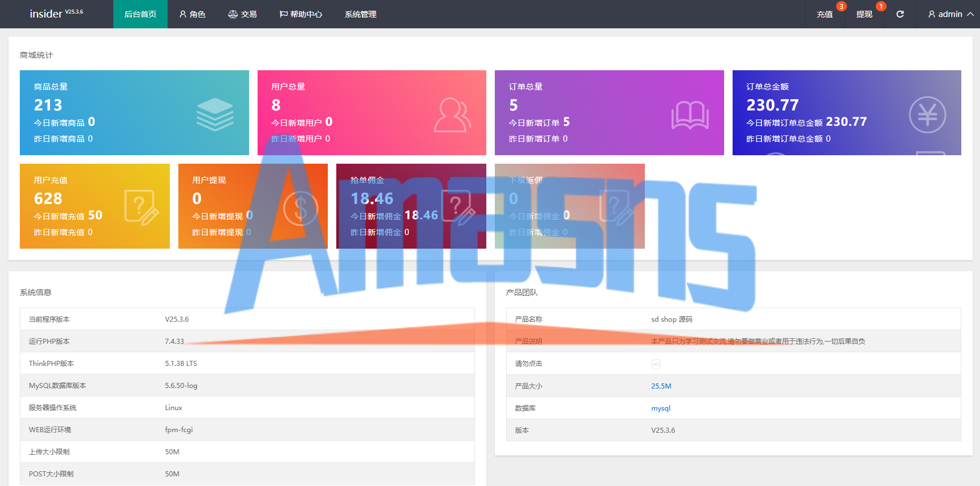Click the person icon beside 角色
The height and width of the screenshot is (486, 980).
[x=183, y=14]
